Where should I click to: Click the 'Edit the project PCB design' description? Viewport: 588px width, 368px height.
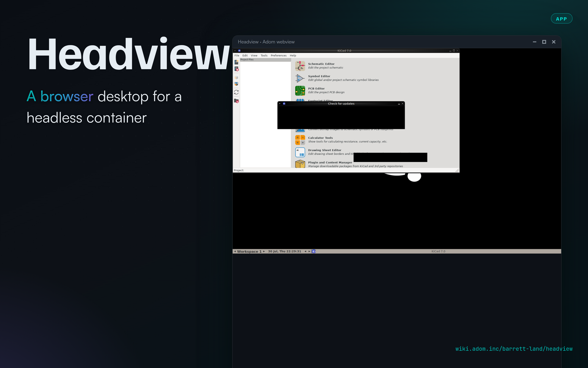pos(326,92)
